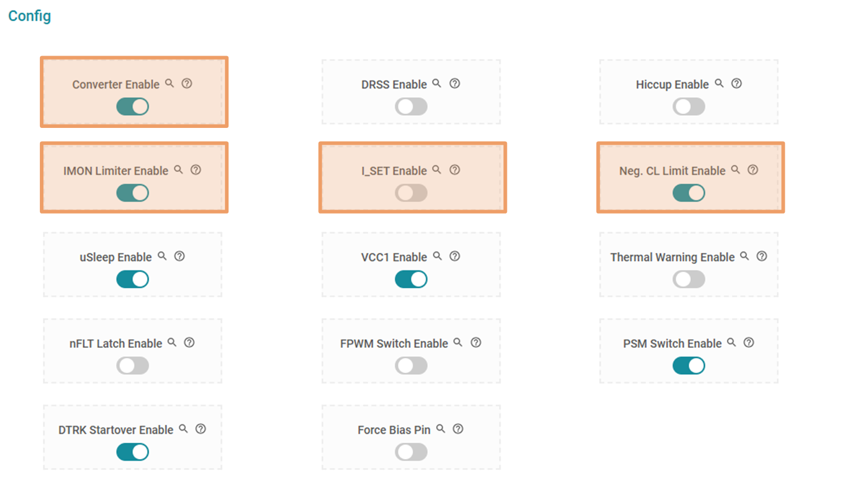868x481 pixels.
Task: Enable the DRSS Enable switch
Action: [x=411, y=107]
